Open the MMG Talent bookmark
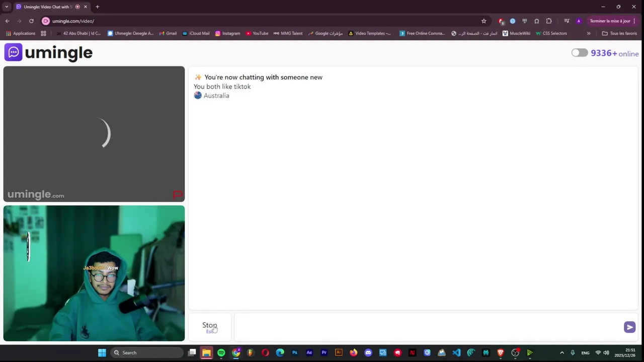Image resolution: width=644 pixels, height=362 pixels. 288,33
